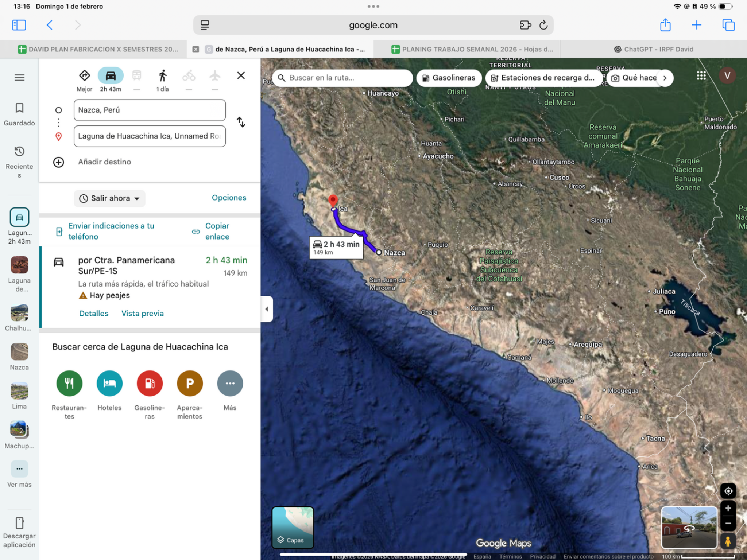Open Recientes history in sidebar
Viewport: 747px width, 560px height.
19,162
